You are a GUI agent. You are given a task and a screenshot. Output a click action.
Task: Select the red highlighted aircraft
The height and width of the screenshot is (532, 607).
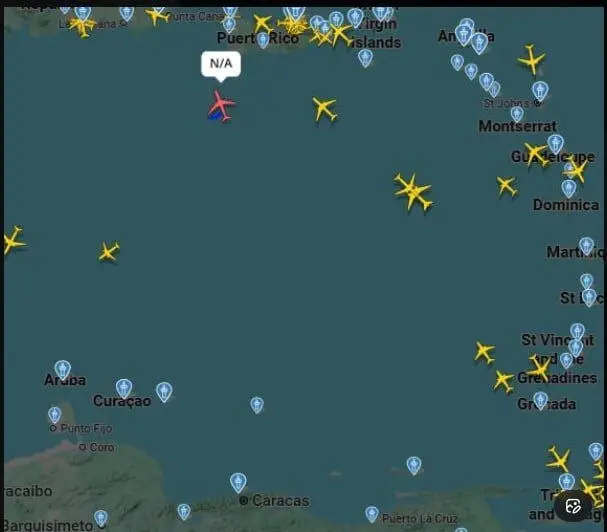tap(221, 106)
